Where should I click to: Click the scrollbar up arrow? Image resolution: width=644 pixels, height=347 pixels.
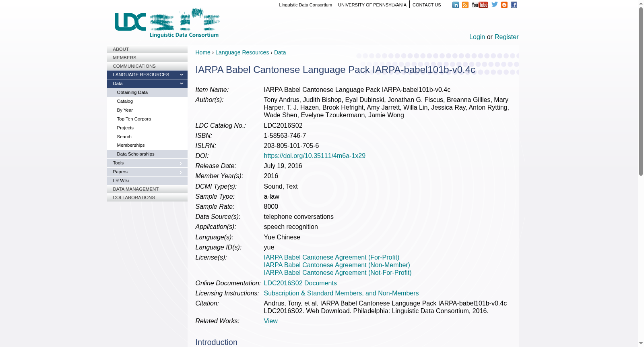pos(641,3)
